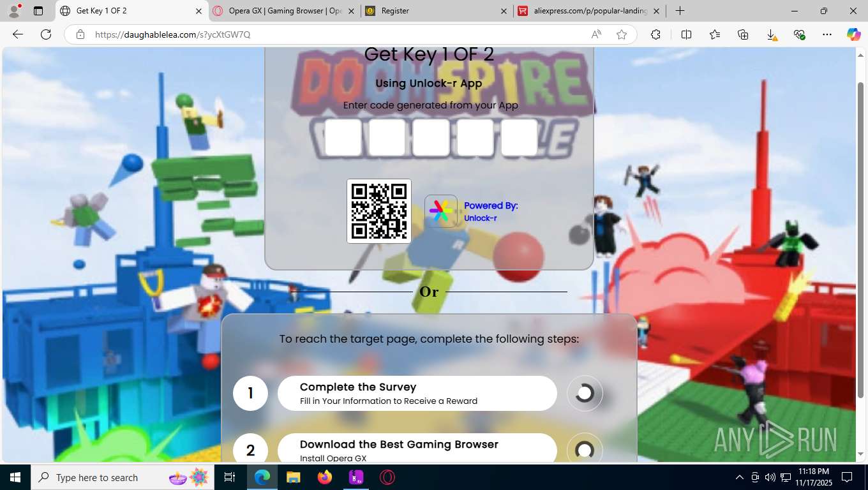Add this page to favorites

622,34
